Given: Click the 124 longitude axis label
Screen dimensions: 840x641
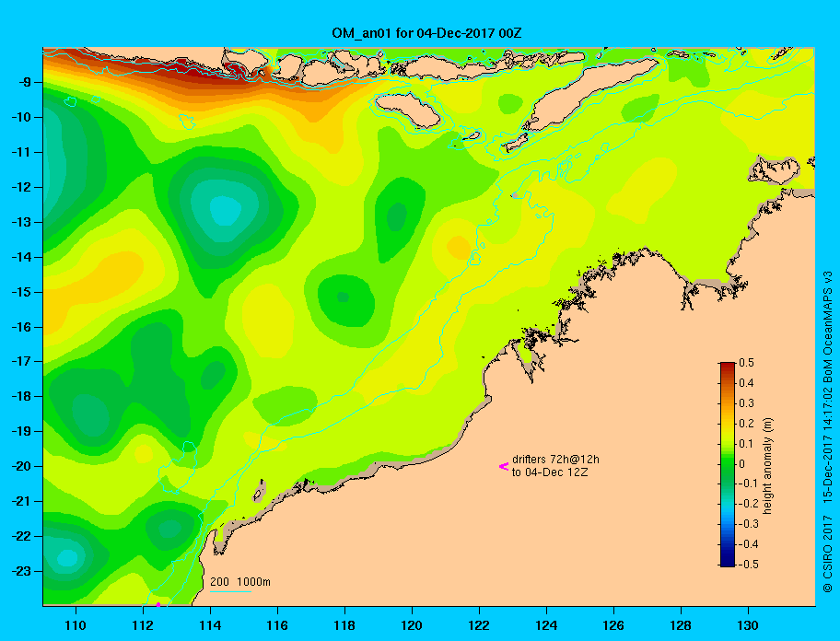Looking at the screenshot, I should [546, 625].
